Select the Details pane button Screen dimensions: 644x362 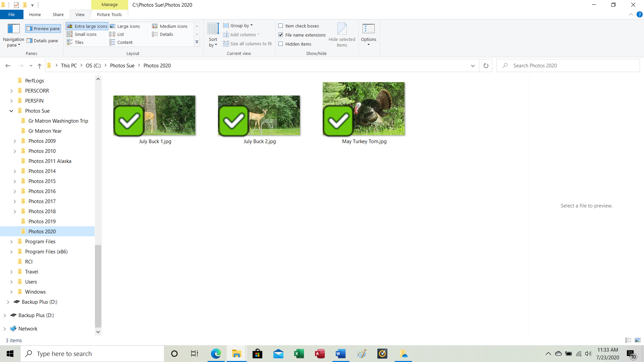(43, 41)
